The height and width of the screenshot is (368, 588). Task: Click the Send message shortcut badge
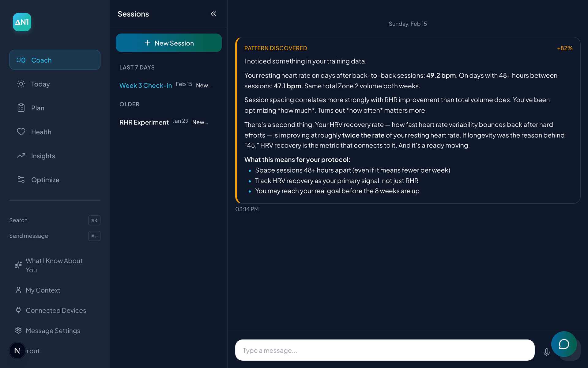94,236
